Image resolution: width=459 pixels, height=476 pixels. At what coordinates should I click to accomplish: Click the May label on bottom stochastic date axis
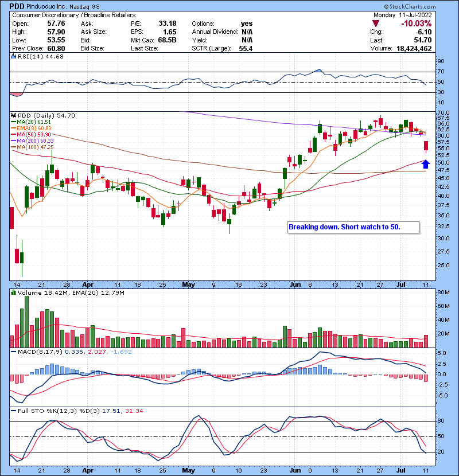tap(188, 470)
